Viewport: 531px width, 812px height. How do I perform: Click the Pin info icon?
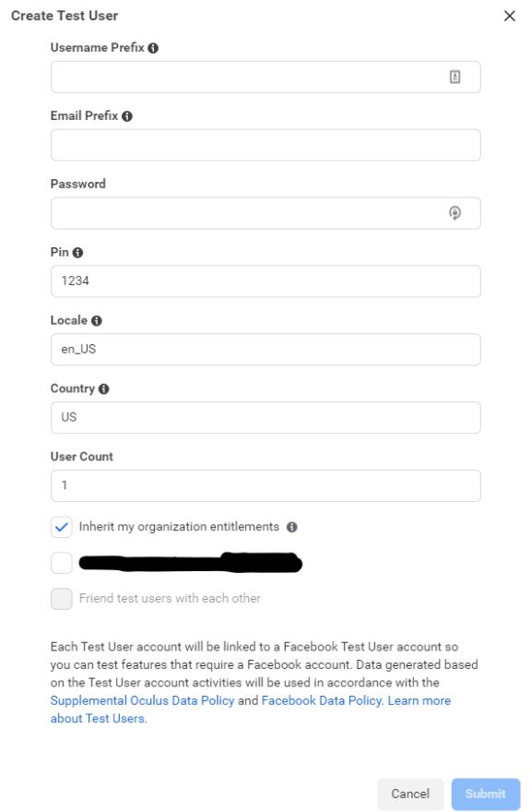[77, 253]
